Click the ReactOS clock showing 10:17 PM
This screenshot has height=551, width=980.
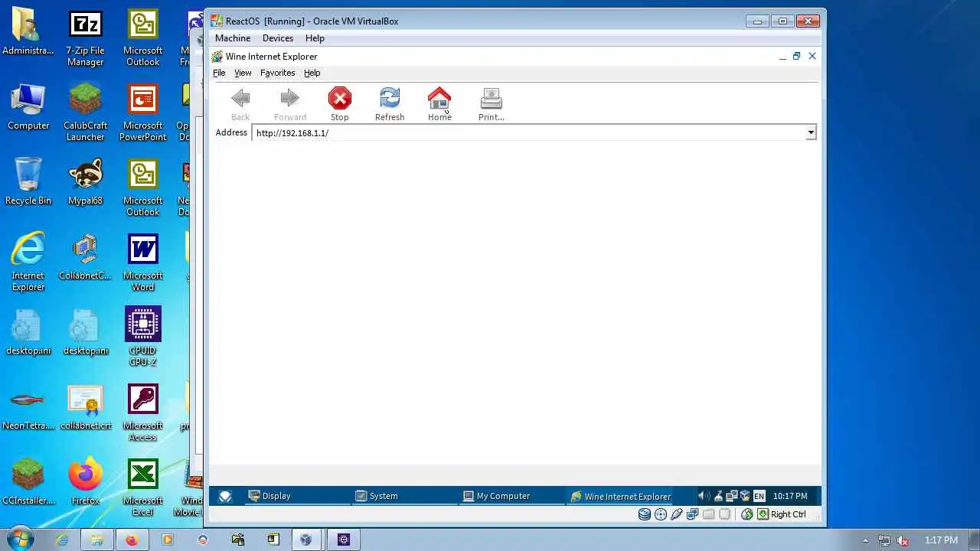tap(790, 496)
